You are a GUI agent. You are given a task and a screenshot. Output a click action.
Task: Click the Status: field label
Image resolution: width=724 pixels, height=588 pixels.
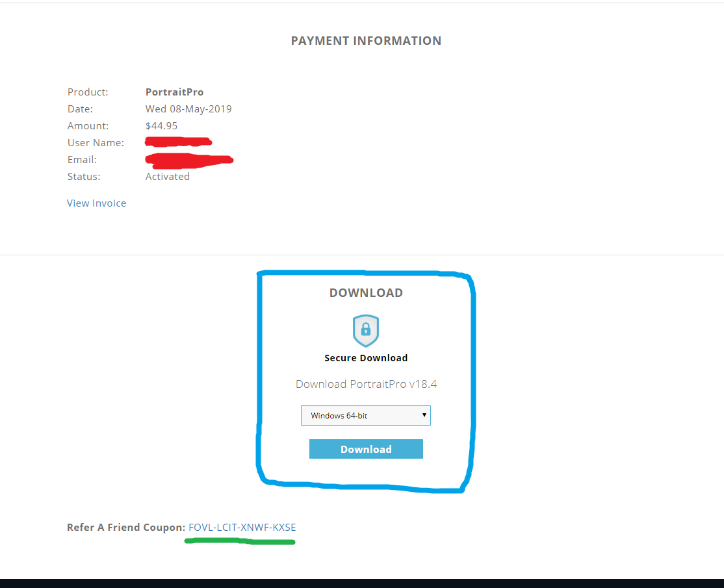pos(84,176)
